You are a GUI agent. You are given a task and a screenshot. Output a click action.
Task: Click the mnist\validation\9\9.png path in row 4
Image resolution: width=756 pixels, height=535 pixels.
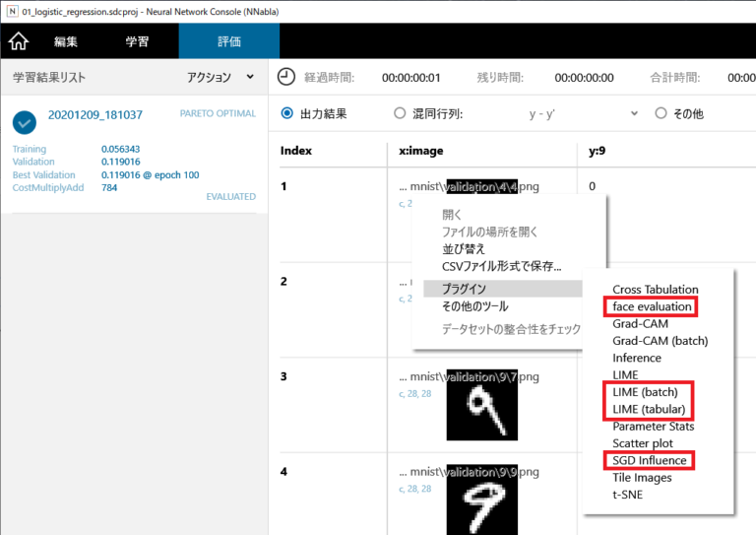(x=469, y=471)
